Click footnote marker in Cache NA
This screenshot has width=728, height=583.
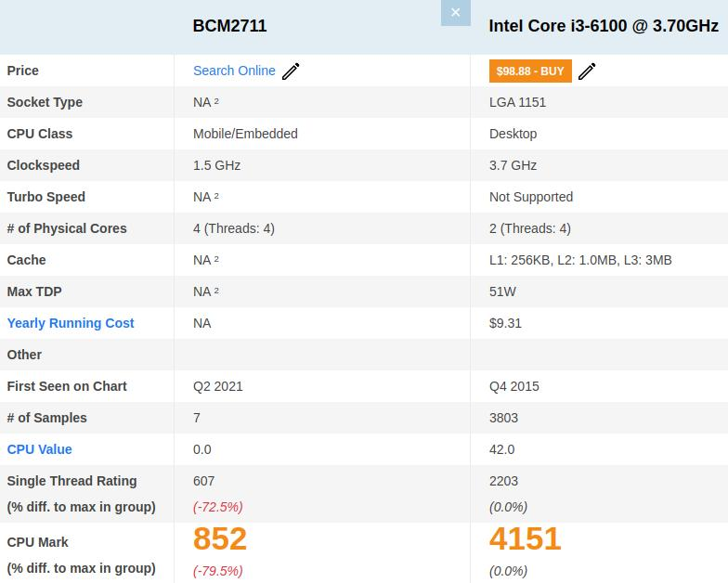pyautogui.click(x=216, y=259)
